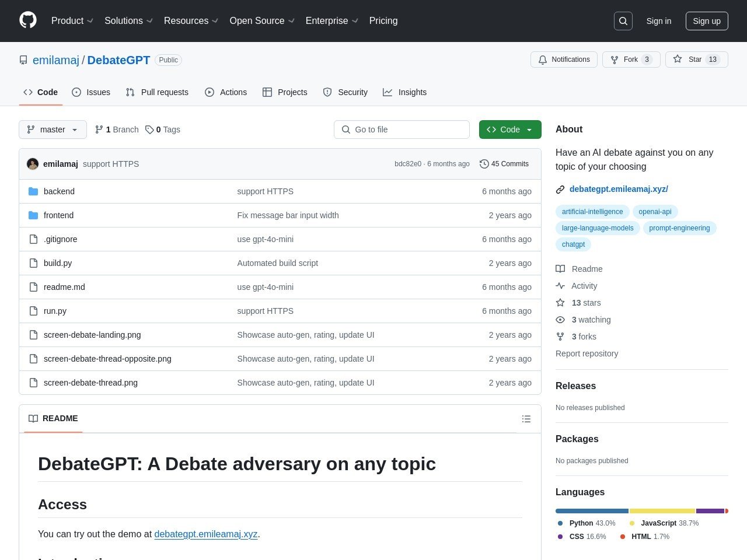Click the Go to file field

click(402, 129)
